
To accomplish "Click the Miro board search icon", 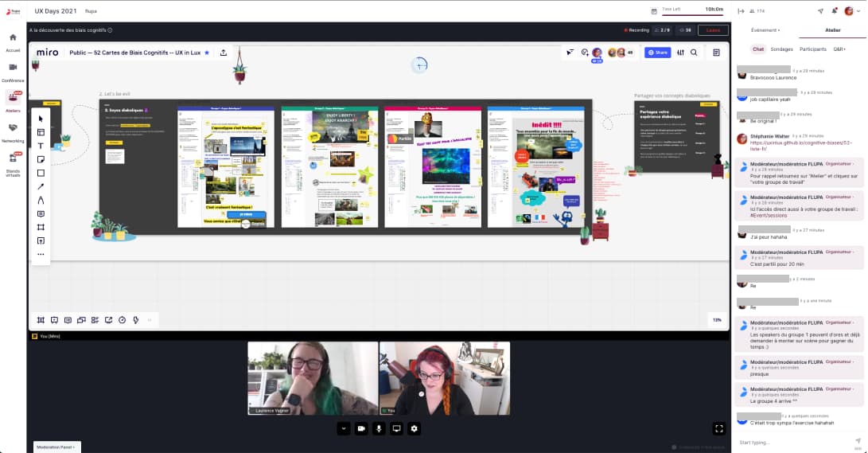I will click(694, 53).
